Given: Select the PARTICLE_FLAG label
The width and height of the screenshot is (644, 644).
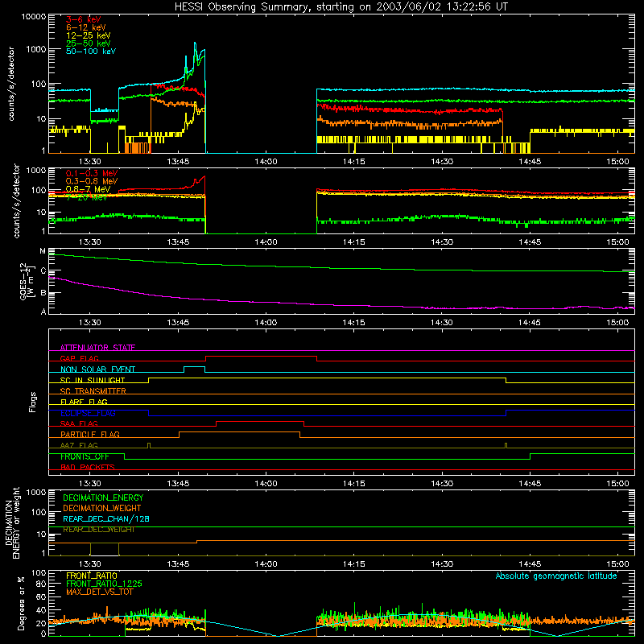Looking at the screenshot, I should (90, 435).
